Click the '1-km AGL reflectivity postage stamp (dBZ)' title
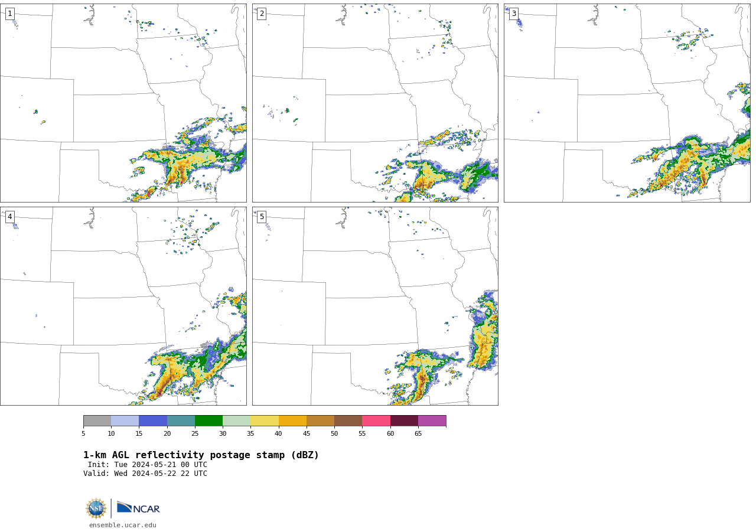The height and width of the screenshot is (532, 756). coord(201,455)
